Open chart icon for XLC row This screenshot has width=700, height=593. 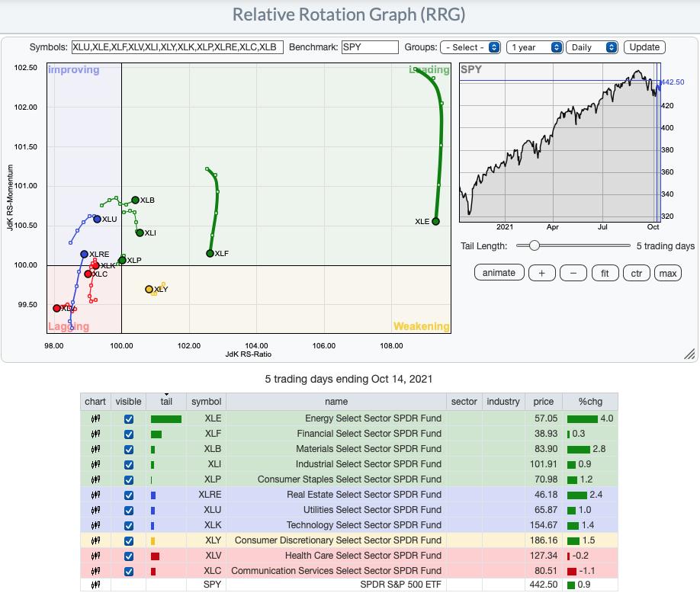95,571
